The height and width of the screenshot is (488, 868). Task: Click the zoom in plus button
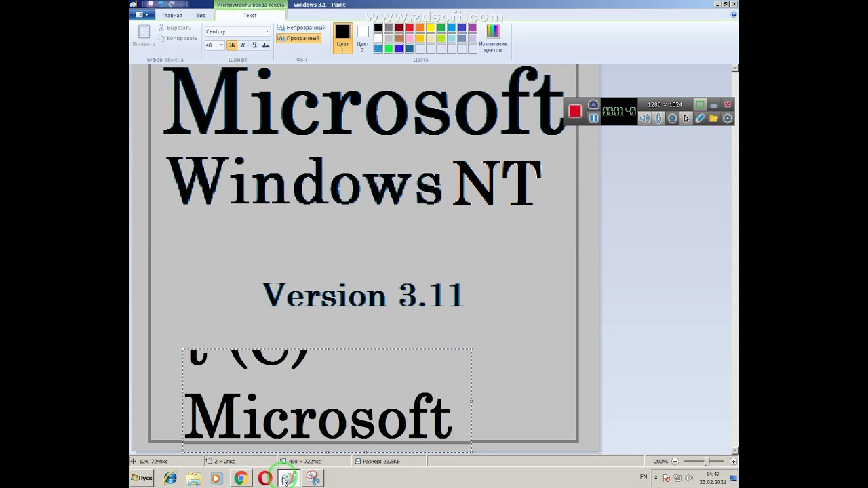click(x=733, y=461)
